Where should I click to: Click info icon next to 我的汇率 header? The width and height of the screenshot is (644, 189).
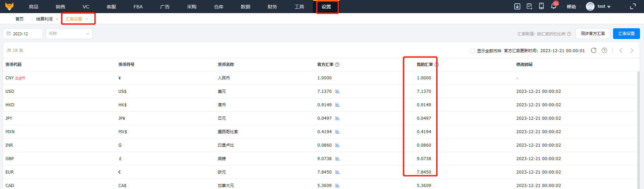coord(437,65)
